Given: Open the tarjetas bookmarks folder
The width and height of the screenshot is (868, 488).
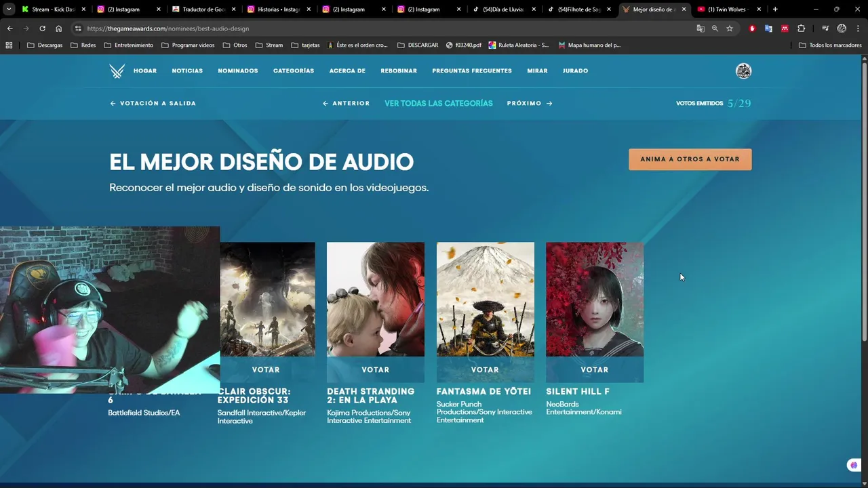Looking at the screenshot, I should [x=305, y=45].
